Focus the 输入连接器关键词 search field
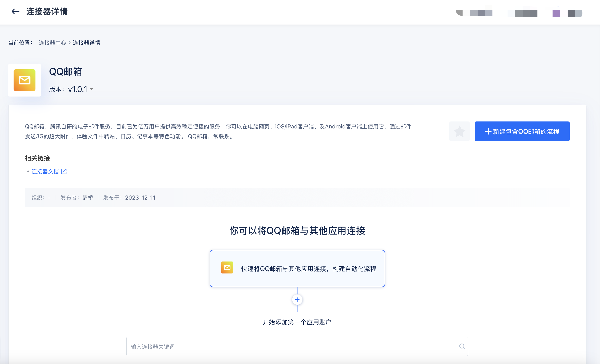The width and height of the screenshot is (600, 364). (297, 346)
